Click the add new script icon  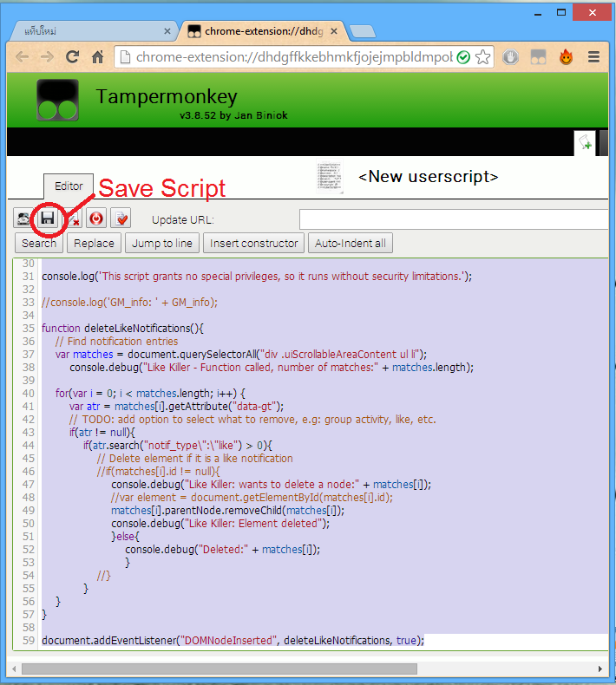[585, 143]
